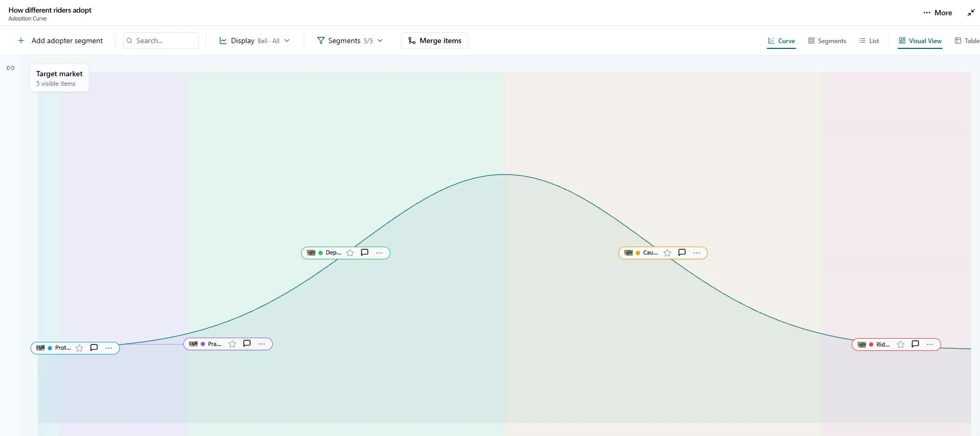Switch to the Table view tab
980x436 pixels.
click(x=967, y=41)
